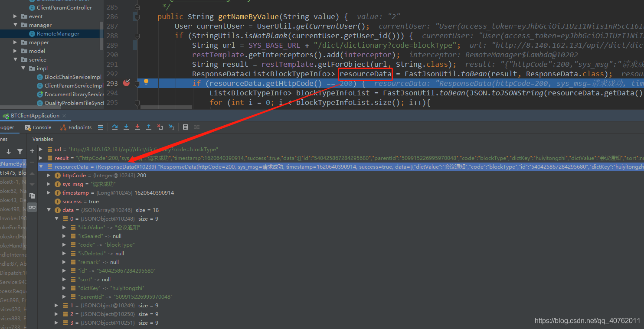
Task: Collapse JSONObject element 0
Action: pos(57,219)
